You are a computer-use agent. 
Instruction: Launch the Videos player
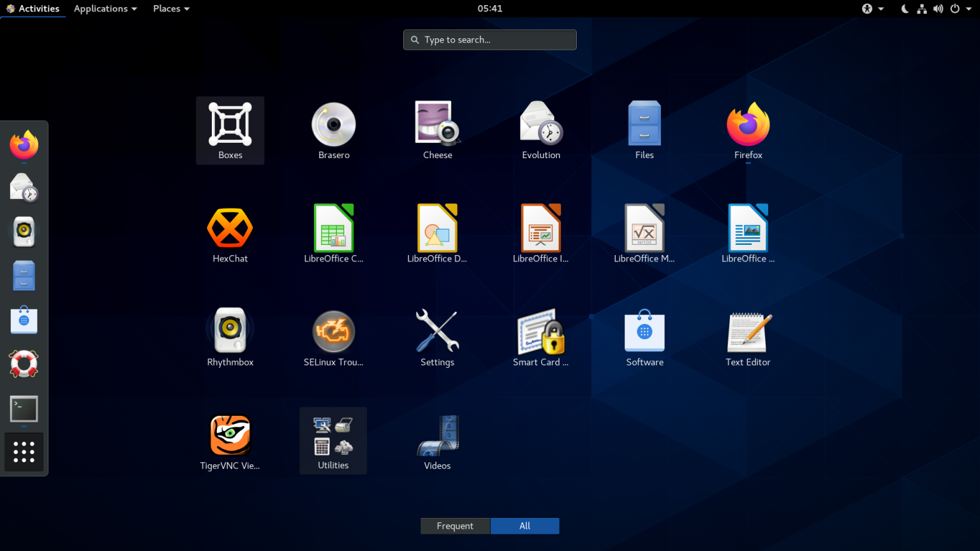(437, 435)
